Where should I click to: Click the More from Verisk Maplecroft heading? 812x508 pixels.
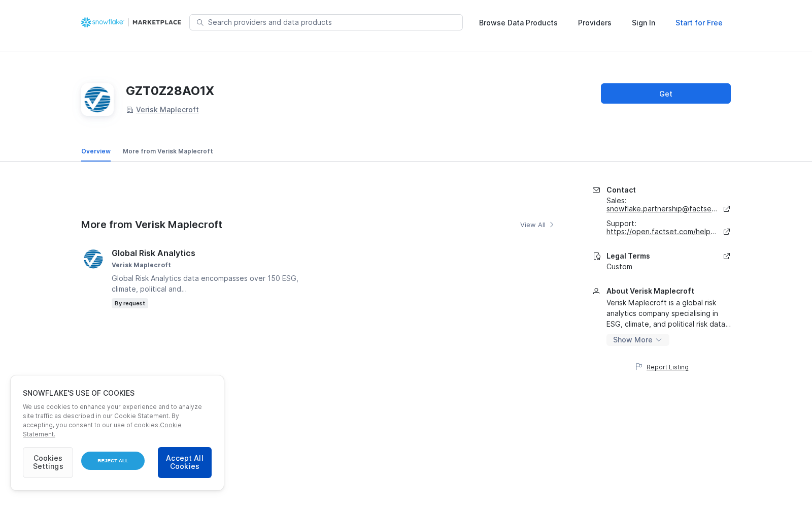click(x=152, y=225)
